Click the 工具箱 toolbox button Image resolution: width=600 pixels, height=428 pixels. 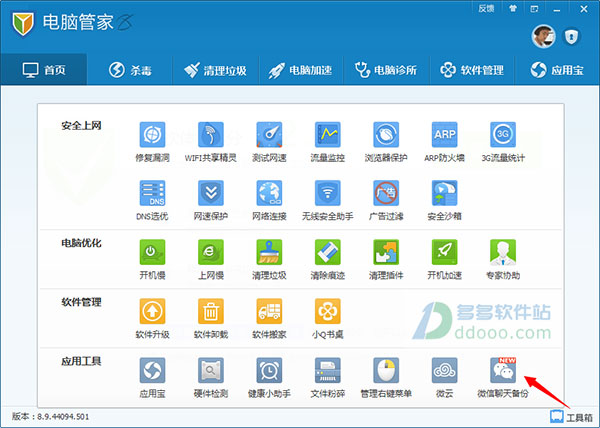click(571, 417)
